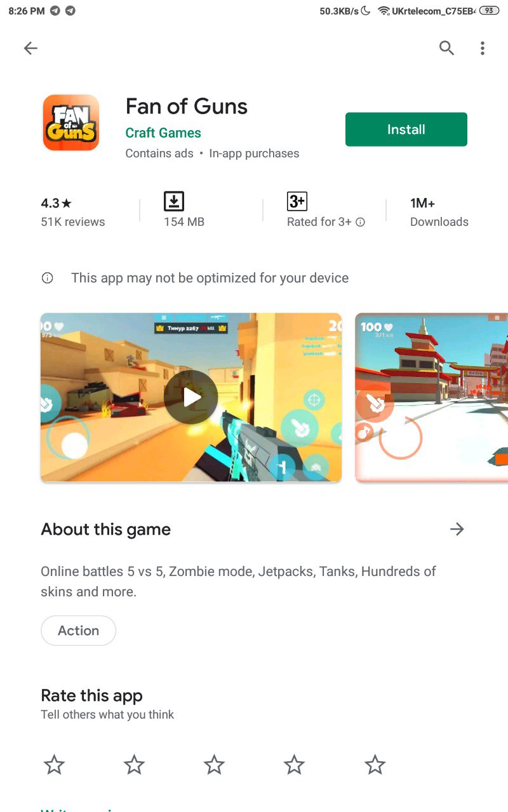
Task: Go back using the arrow icon
Action: tap(30, 48)
